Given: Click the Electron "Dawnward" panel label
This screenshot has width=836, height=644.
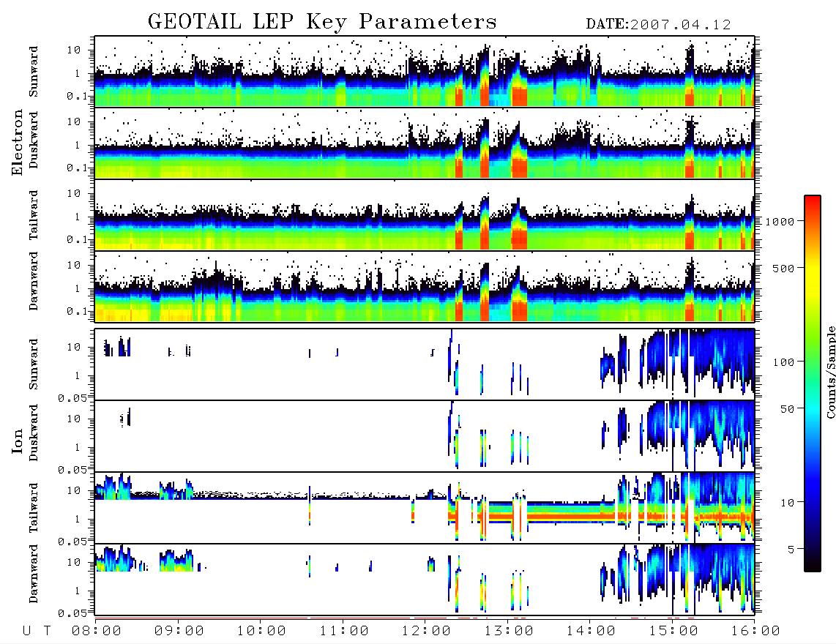Looking at the screenshot, I should point(34,281).
